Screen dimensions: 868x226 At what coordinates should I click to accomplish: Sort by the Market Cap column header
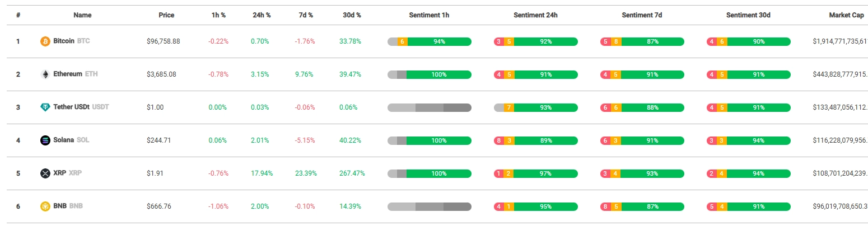pyautogui.click(x=846, y=15)
